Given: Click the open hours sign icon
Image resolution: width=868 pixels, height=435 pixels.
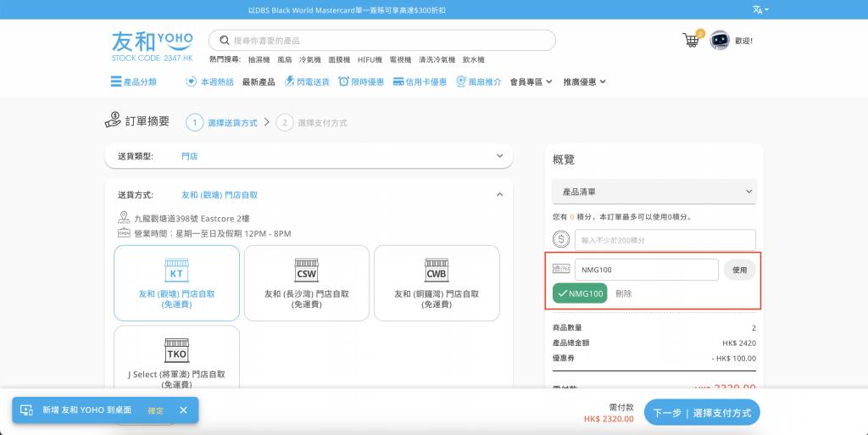Looking at the screenshot, I should pyautogui.click(x=124, y=232).
